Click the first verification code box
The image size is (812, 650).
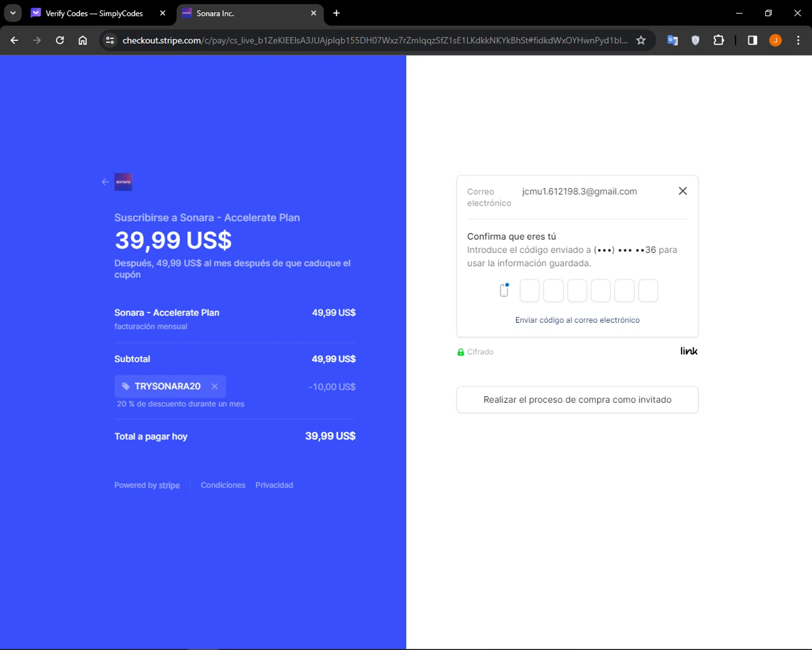point(529,291)
